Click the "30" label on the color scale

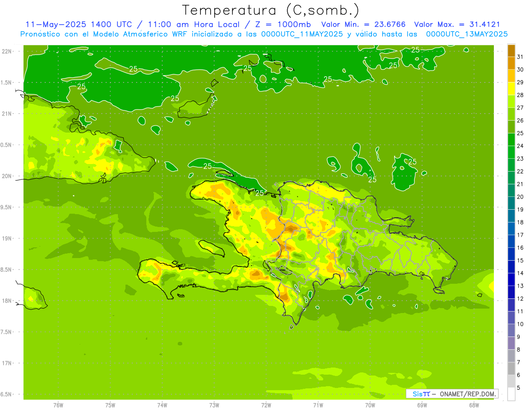click(520, 70)
